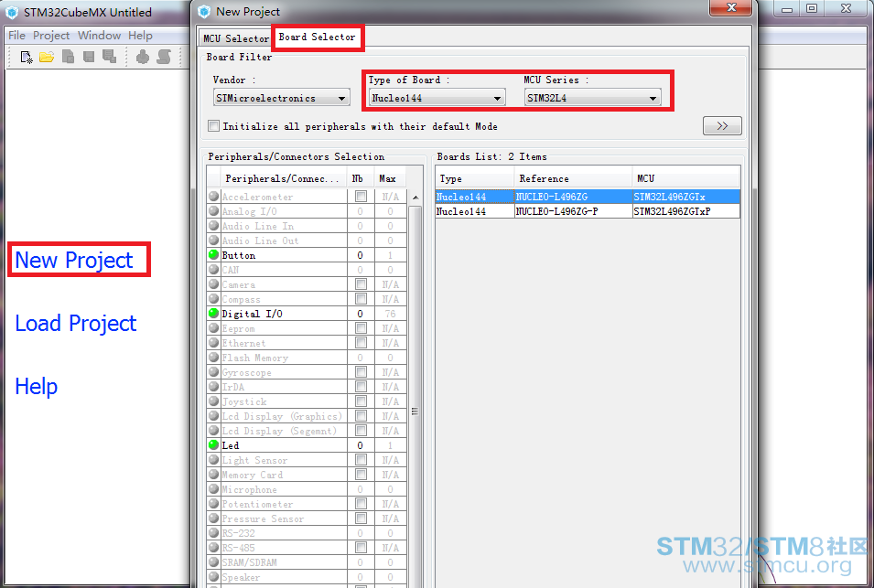Enable Initialize all peripherals with default Mode
874x588 pixels.
(x=213, y=126)
